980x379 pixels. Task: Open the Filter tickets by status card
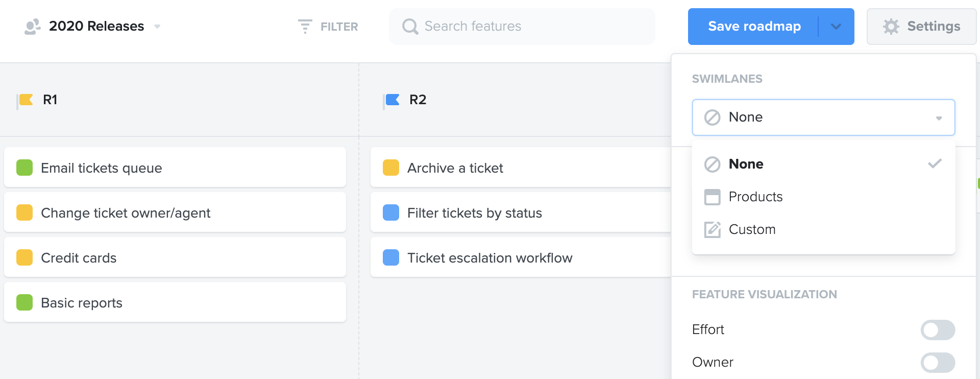pyautogui.click(x=521, y=212)
